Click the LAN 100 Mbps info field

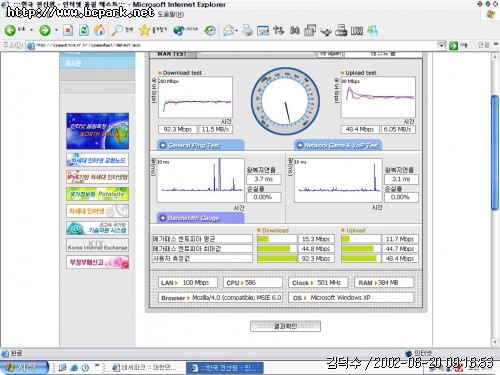point(188,283)
